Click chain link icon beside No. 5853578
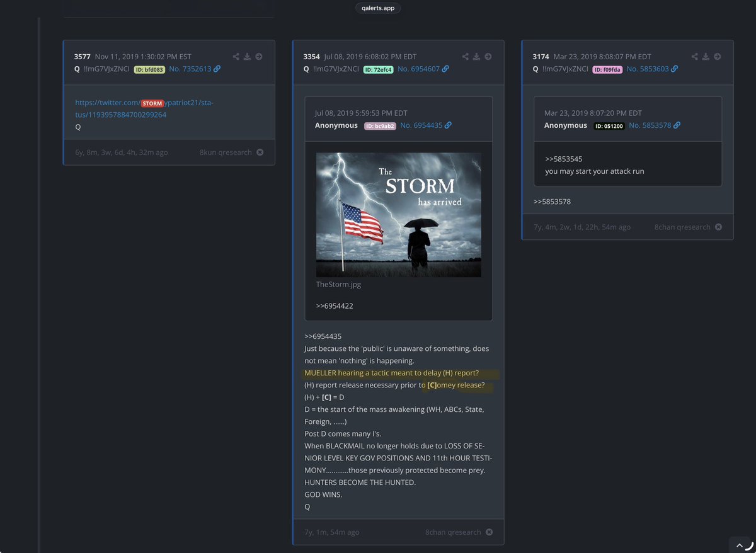Viewport: 756px width, 553px height. (x=677, y=125)
